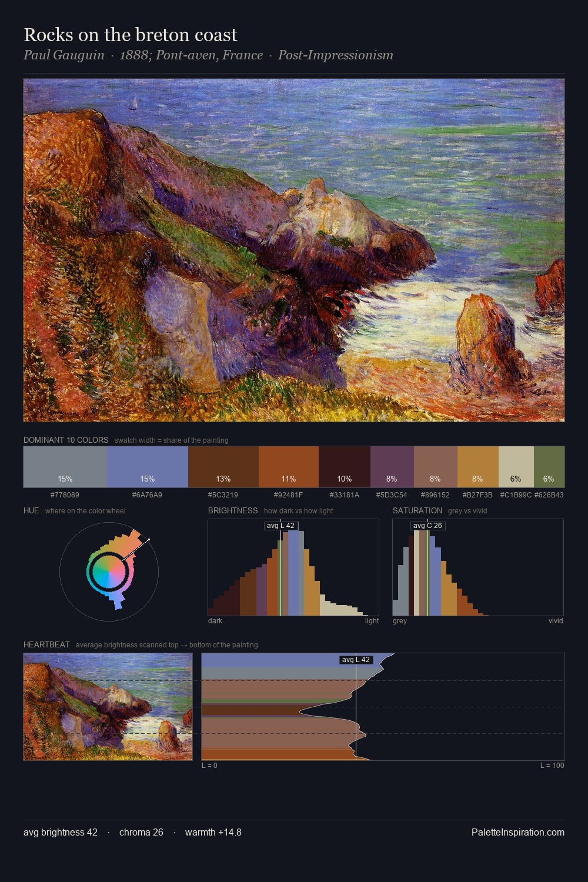Click the 'dark' brightness axis label
This screenshot has height=882, width=588.
[215, 621]
